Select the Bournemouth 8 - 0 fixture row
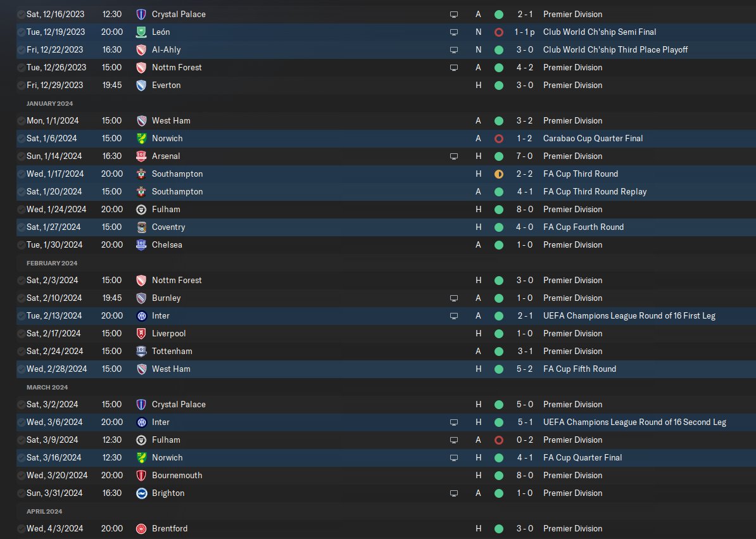756x539 pixels. [386, 476]
